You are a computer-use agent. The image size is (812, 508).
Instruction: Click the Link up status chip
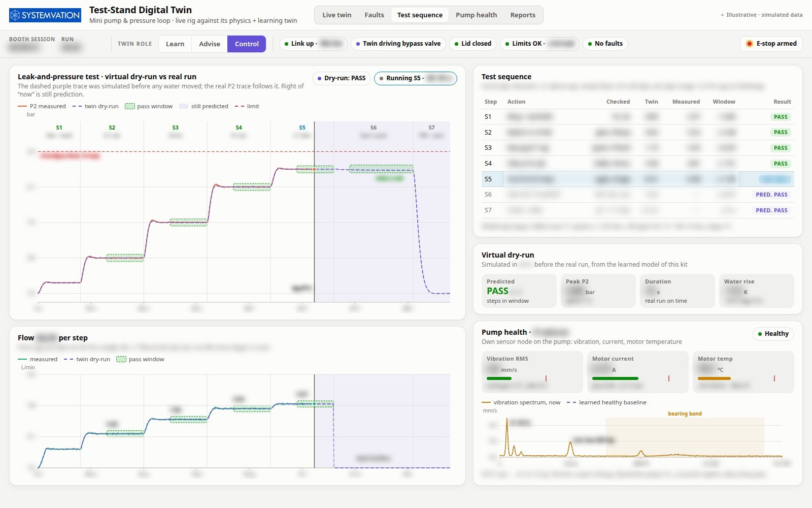point(313,44)
